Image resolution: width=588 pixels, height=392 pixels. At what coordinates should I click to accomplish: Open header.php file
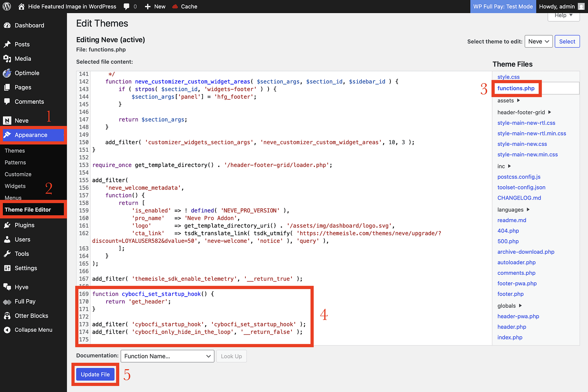512,327
